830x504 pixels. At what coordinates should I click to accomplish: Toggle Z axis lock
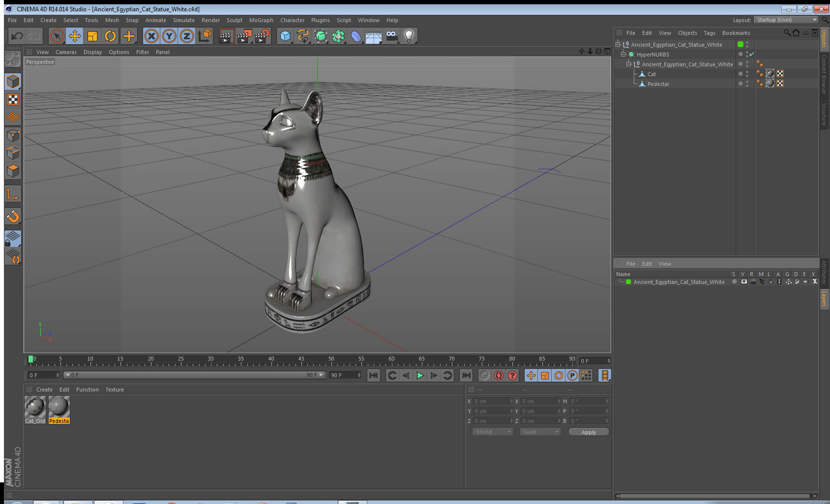[x=187, y=36]
